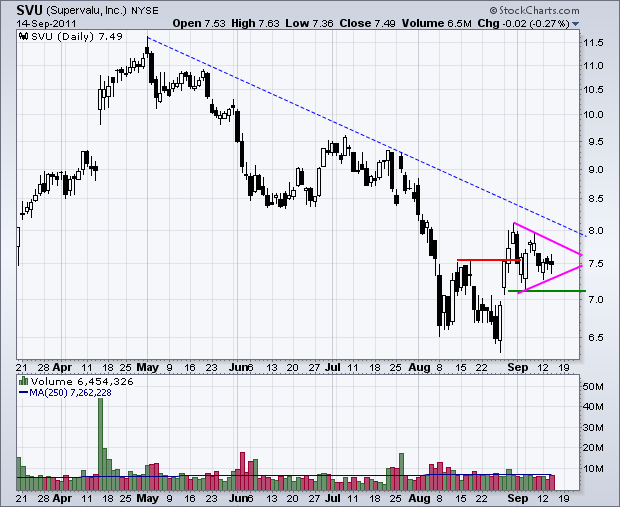Click the Open 7.53 value
620x507 pixels.
(x=199, y=23)
